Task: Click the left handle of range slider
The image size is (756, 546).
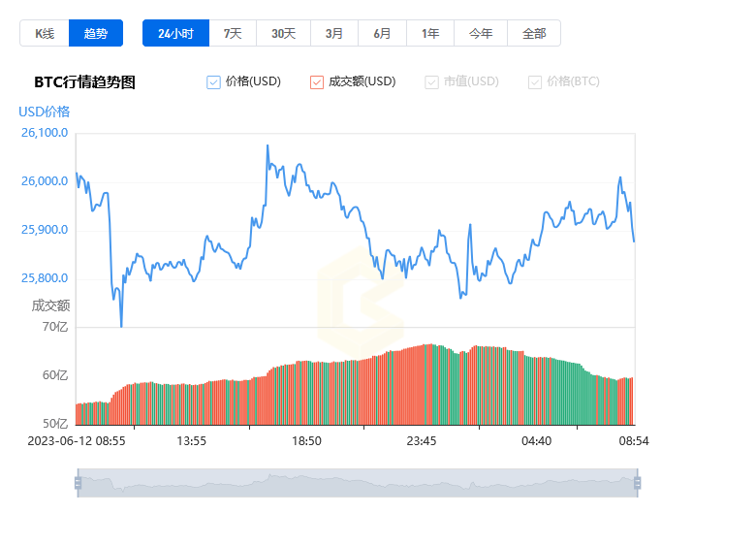Action: coord(78,483)
